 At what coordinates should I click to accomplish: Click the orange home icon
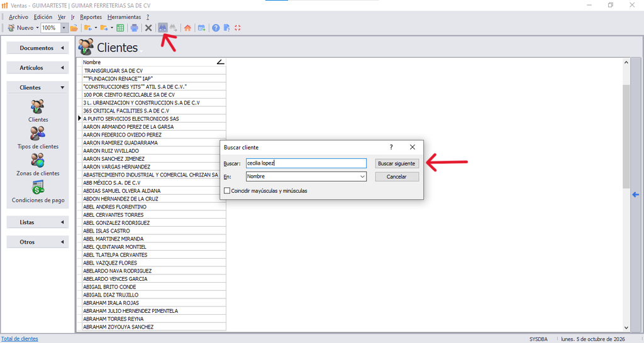[x=187, y=28]
